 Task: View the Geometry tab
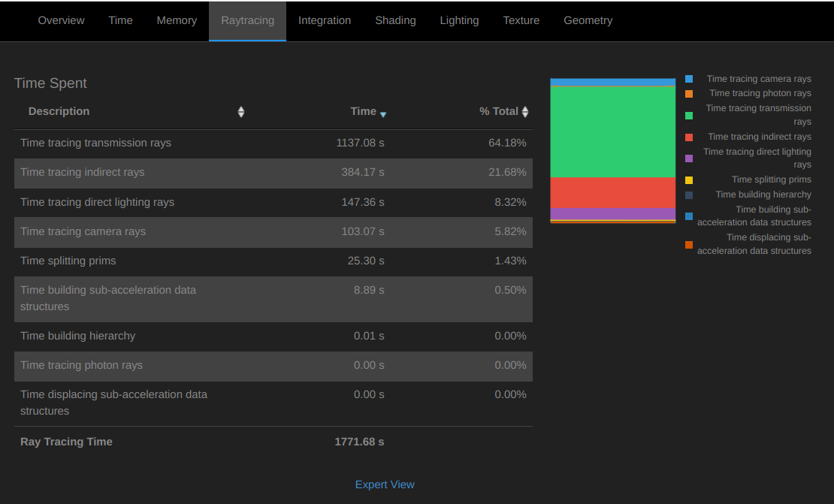[588, 21]
